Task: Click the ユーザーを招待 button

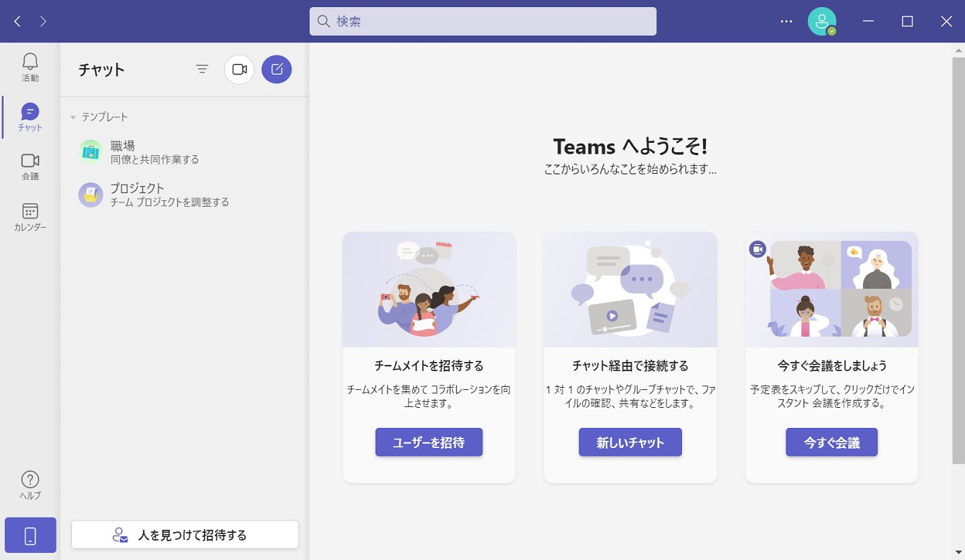Action: (x=429, y=442)
